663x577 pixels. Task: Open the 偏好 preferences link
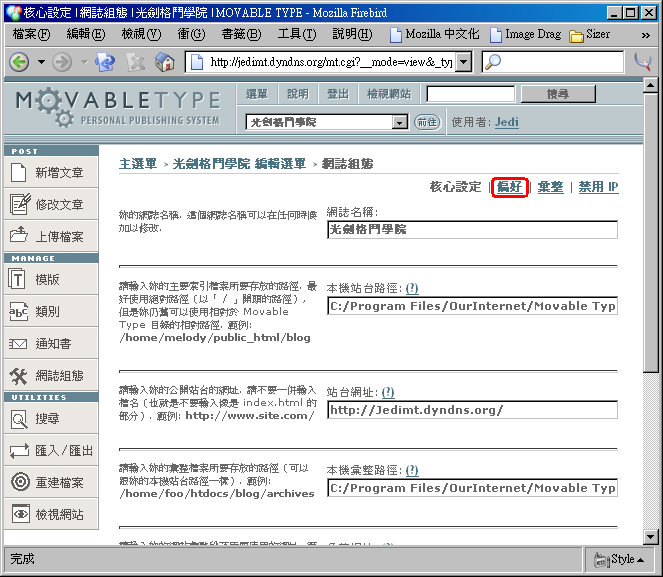click(x=510, y=187)
